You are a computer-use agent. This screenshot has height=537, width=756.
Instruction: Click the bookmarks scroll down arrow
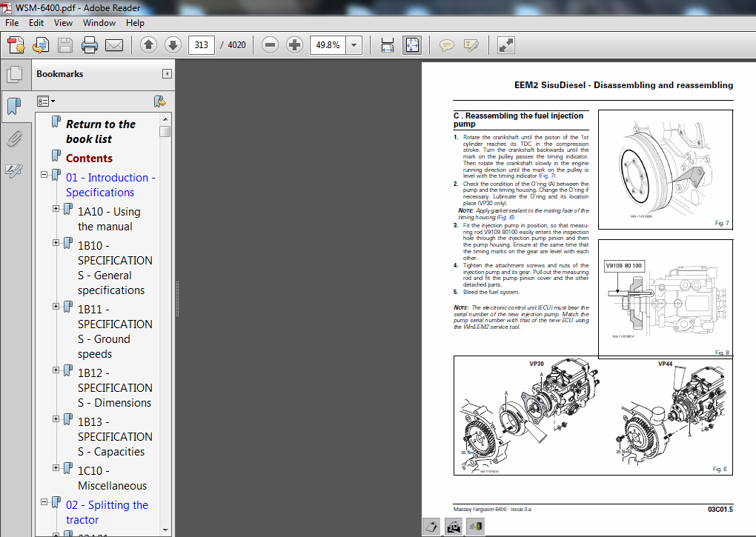(165, 530)
